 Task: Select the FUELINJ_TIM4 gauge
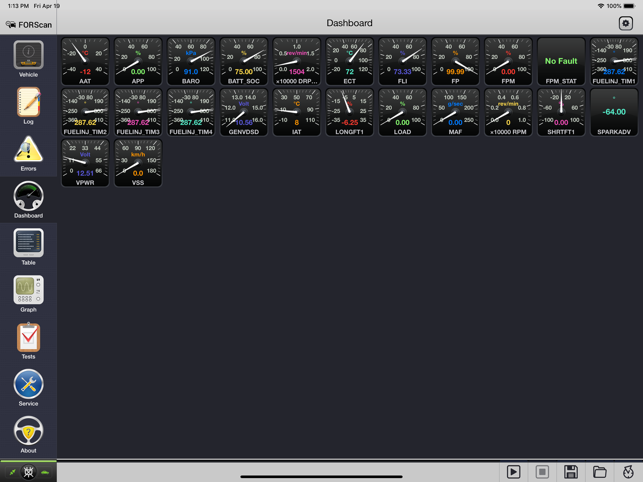[x=191, y=112]
